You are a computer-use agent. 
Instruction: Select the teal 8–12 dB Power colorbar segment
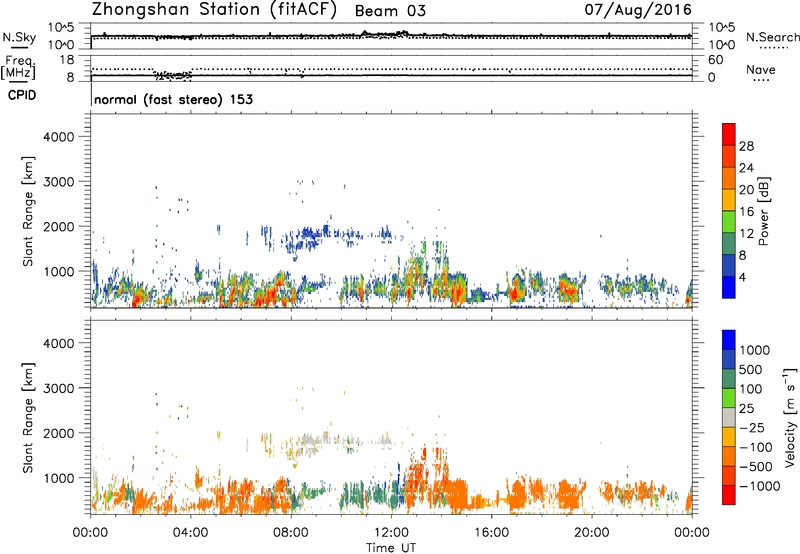729,244
